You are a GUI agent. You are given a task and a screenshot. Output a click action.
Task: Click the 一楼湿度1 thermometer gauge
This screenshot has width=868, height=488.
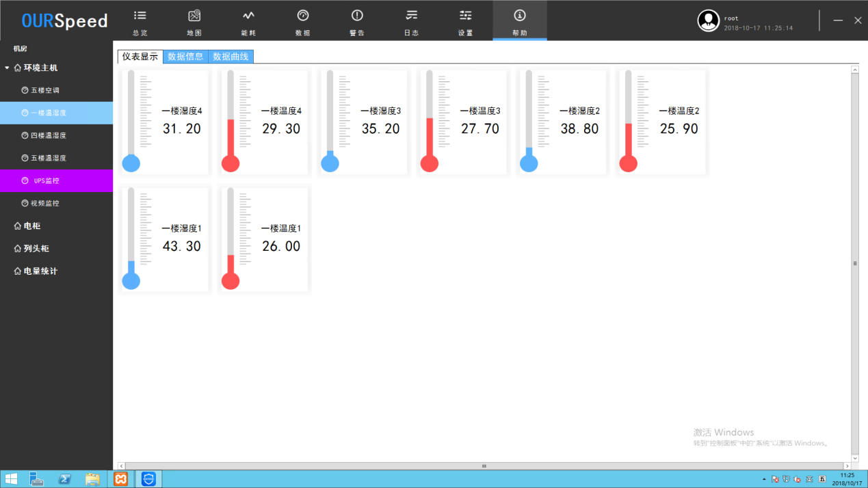tap(164, 239)
